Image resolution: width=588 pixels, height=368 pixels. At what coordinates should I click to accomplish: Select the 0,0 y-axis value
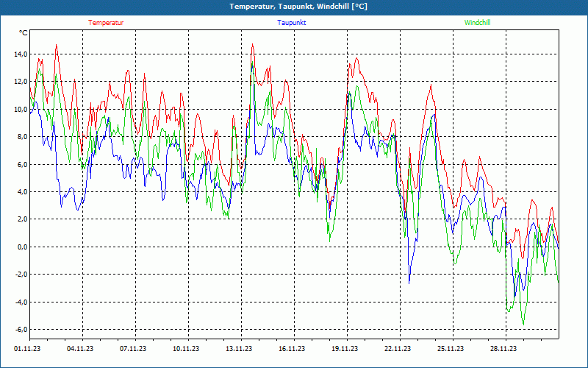pos(22,247)
